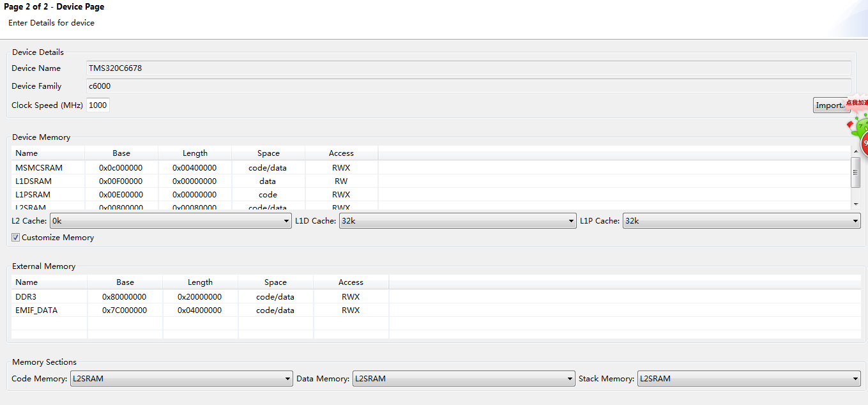Click Device Memory Base column header
Screen dimensions: 868x405
[121, 153]
